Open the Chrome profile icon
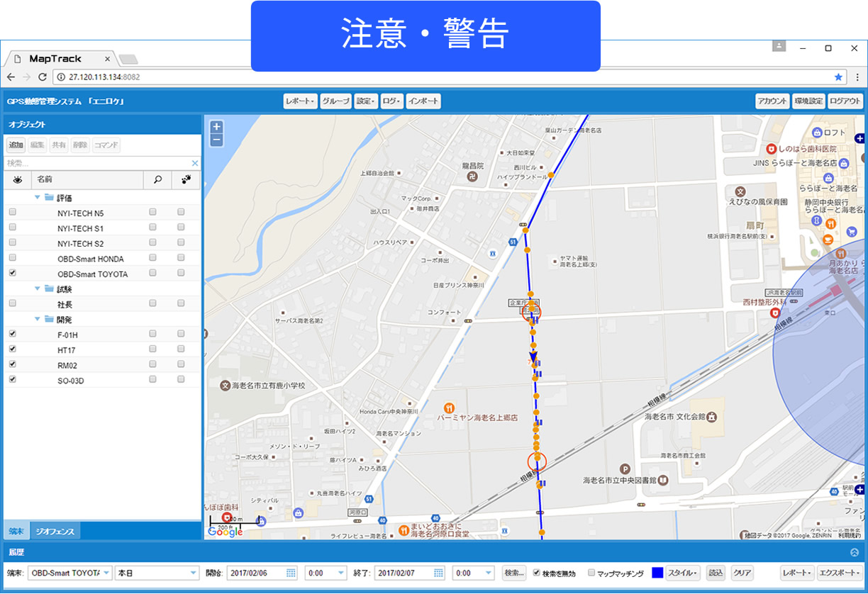Screen dimensions: 868x594 tap(779, 46)
